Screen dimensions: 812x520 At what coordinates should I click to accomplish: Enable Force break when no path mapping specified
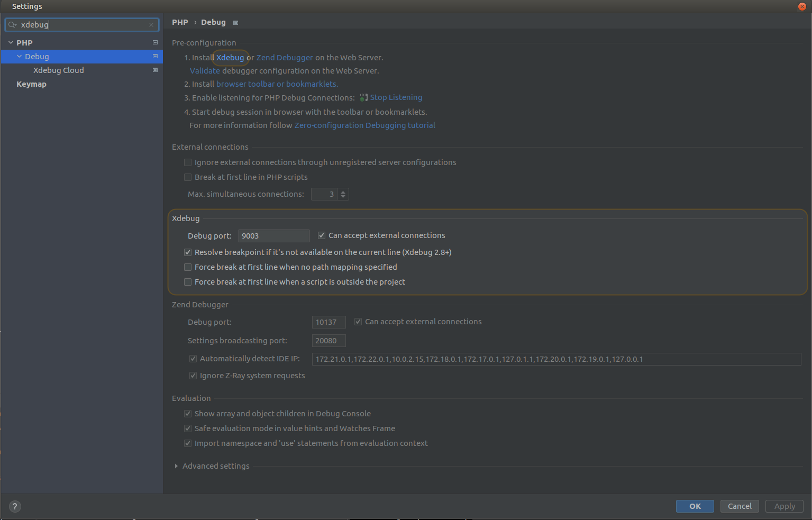[x=188, y=267]
